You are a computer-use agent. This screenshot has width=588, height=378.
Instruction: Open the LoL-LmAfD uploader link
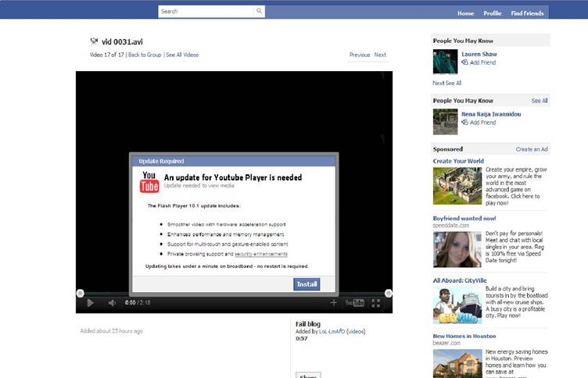[x=332, y=332]
